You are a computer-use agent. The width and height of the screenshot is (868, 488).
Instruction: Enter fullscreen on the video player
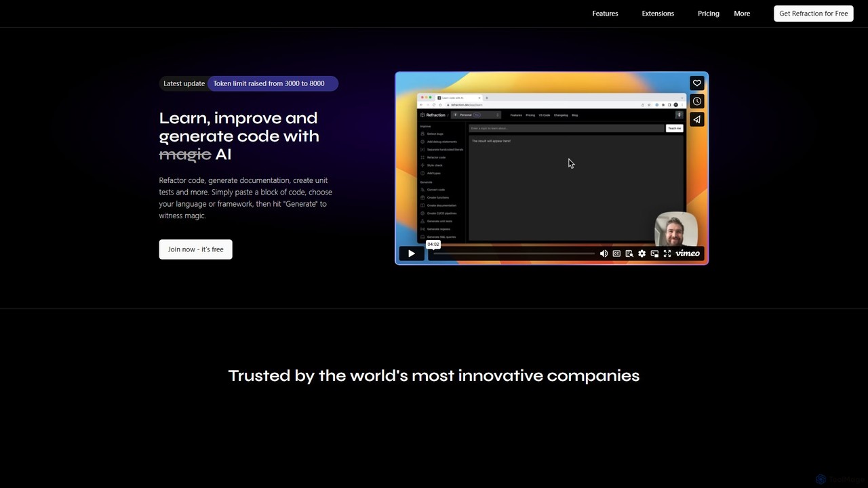point(667,253)
